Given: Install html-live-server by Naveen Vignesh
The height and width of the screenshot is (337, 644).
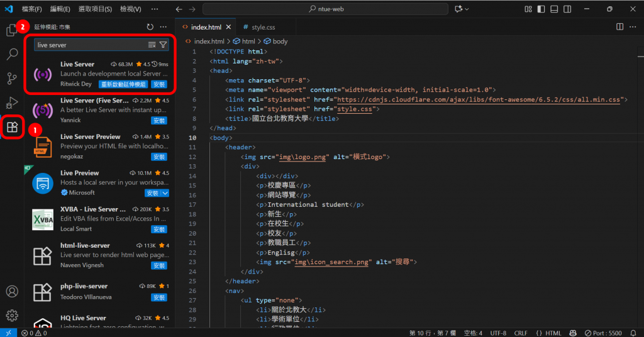Looking at the screenshot, I should tap(159, 265).
